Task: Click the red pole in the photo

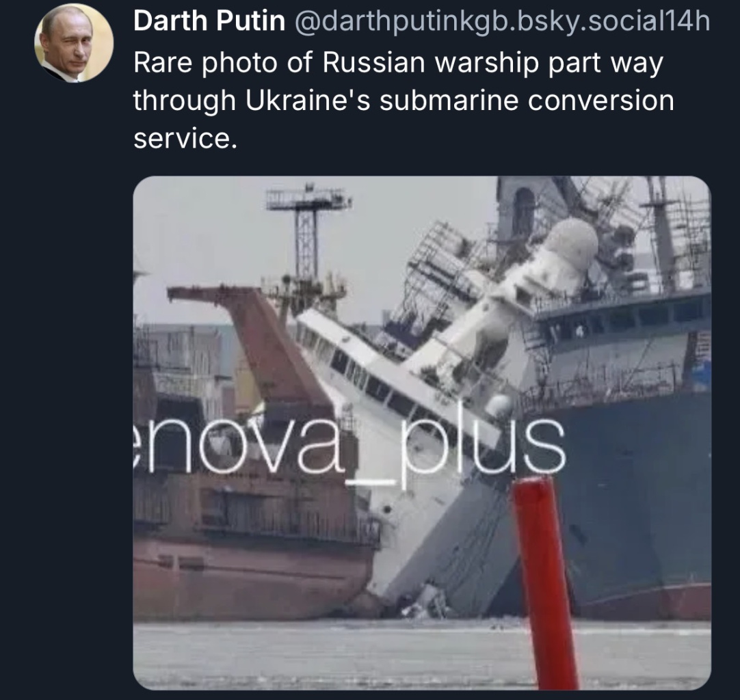Action: click(x=546, y=582)
